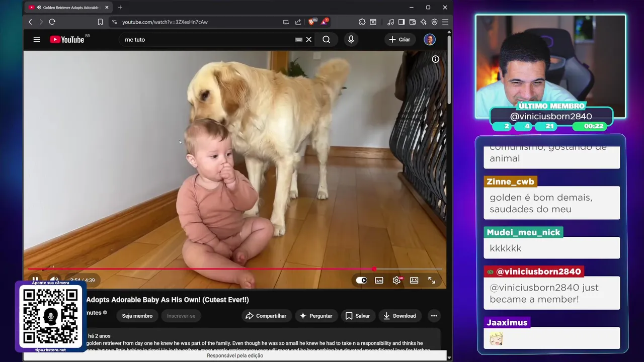Pause the playing video

click(35, 280)
